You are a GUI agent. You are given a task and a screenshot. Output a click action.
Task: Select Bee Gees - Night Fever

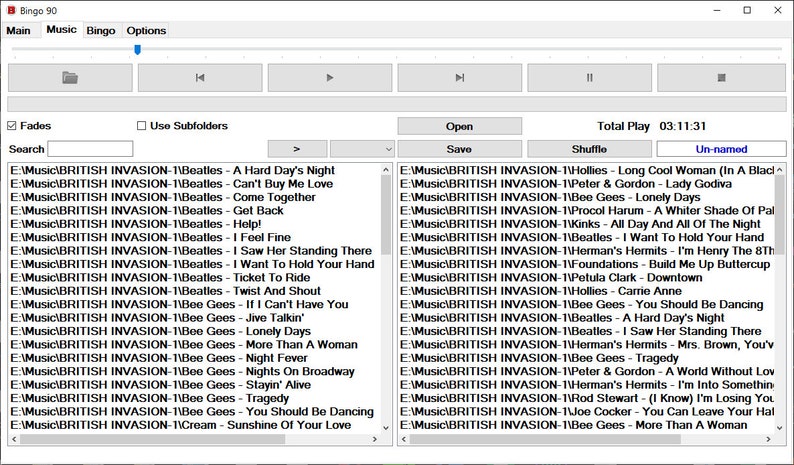pos(159,358)
